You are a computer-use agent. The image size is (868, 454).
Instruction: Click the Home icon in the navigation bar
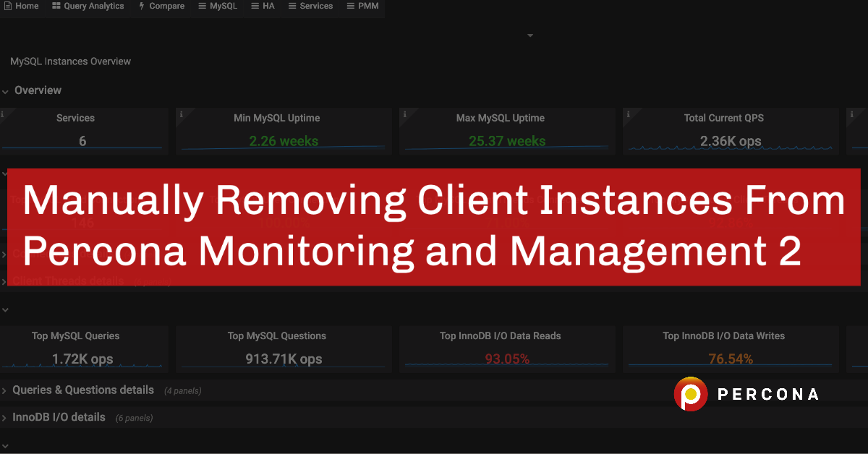pos(7,6)
